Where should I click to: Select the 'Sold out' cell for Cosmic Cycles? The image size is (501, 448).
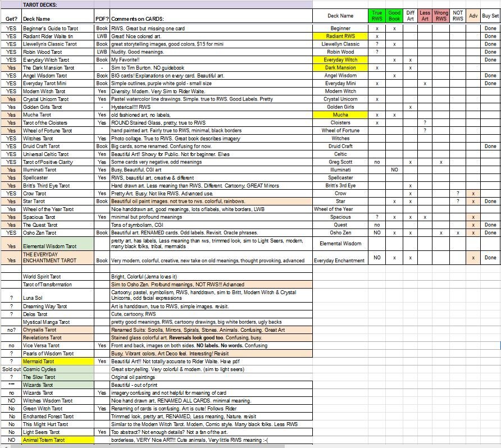click(x=11, y=369)
